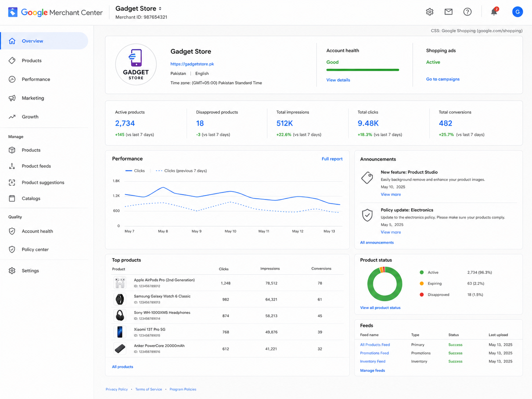The image size is (532, 399).
Task: Click the Account health shield icon in sidebar
Action: (12, 231)
